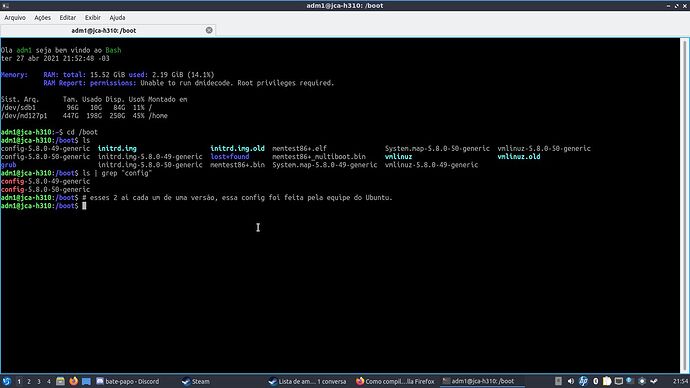The width and height of the screenshot is (690, 388).
Task: Click the notification counter tray icon
Action: [x=595, y=381]
